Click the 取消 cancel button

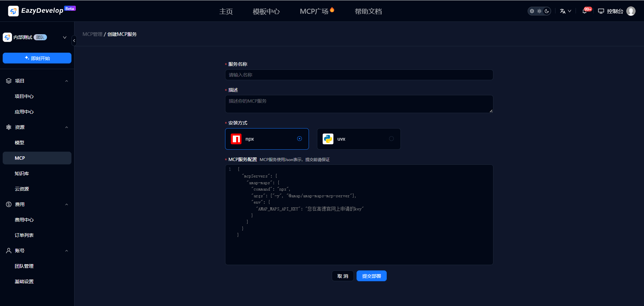pos(342,276)
